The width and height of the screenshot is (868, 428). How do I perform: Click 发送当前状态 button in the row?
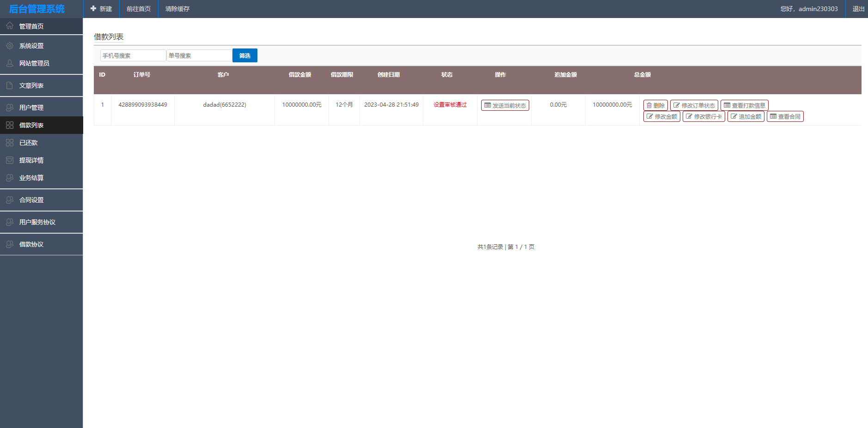point(505,105)
